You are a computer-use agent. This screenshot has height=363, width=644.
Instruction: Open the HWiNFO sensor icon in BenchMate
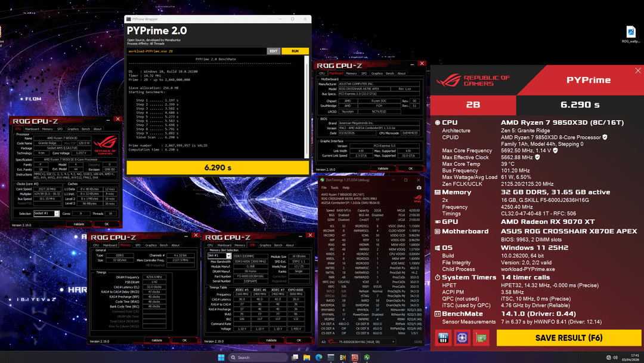click(443, 338)
